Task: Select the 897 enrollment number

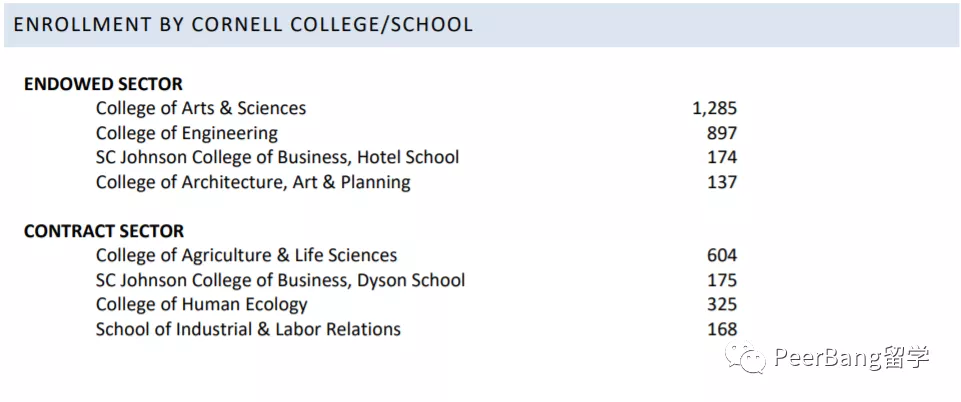Action: click(x=721, y=133)
